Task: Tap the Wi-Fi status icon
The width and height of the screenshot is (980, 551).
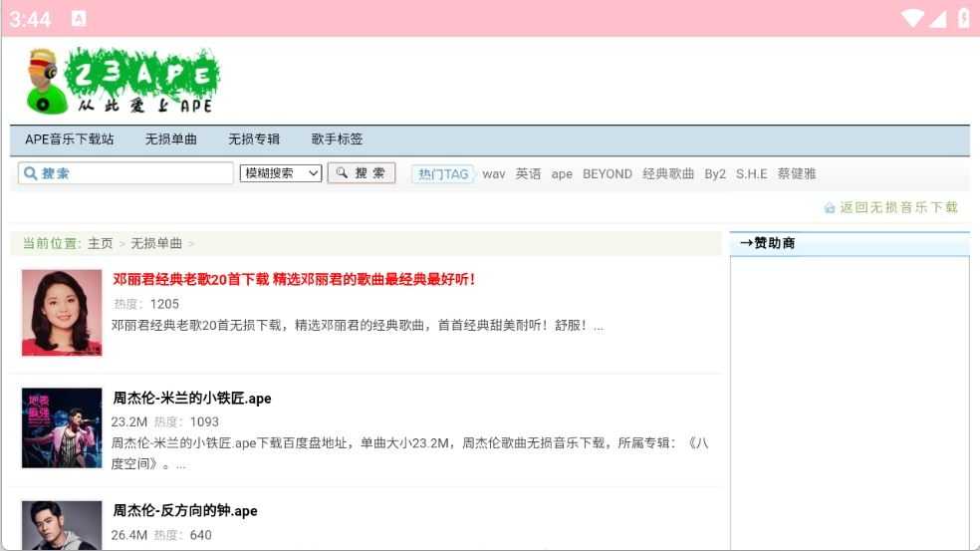Action: point(911,18)
